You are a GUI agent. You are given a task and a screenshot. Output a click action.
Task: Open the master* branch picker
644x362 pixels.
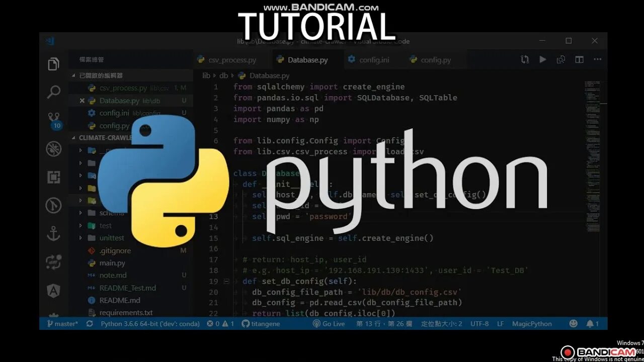click(62, 324)
